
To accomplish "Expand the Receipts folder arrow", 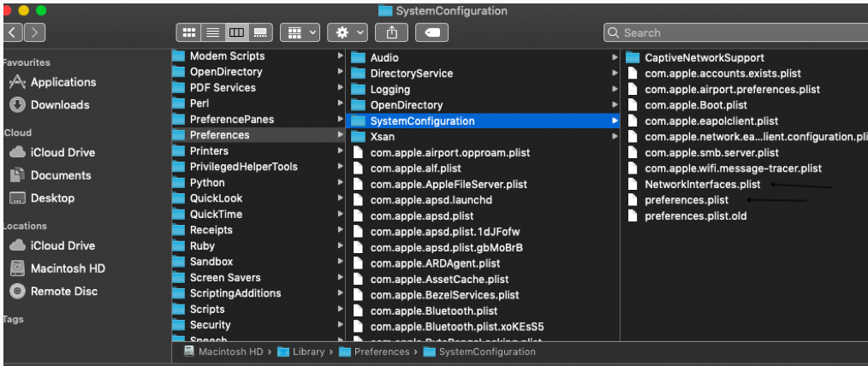I will point(340,230).
